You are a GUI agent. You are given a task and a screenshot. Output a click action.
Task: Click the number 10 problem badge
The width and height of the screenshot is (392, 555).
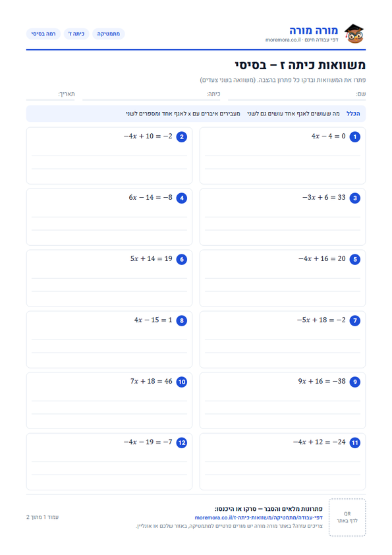click(181, 382)
